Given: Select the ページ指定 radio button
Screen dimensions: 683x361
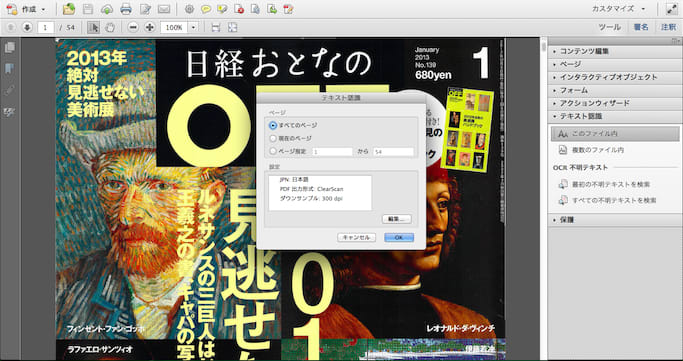Looking at the screenshot, I should pyautogui.click(x=273, y=152).
